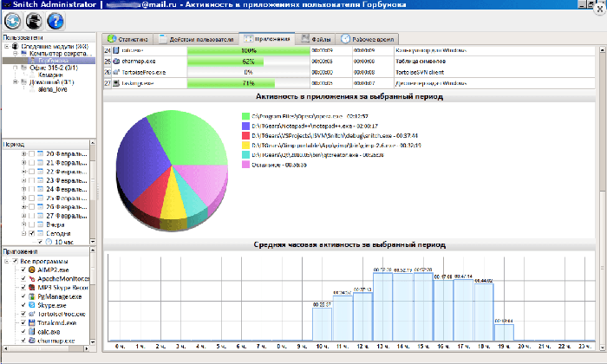Click the 13 ч. hourly activity bar

coord(383,307)
